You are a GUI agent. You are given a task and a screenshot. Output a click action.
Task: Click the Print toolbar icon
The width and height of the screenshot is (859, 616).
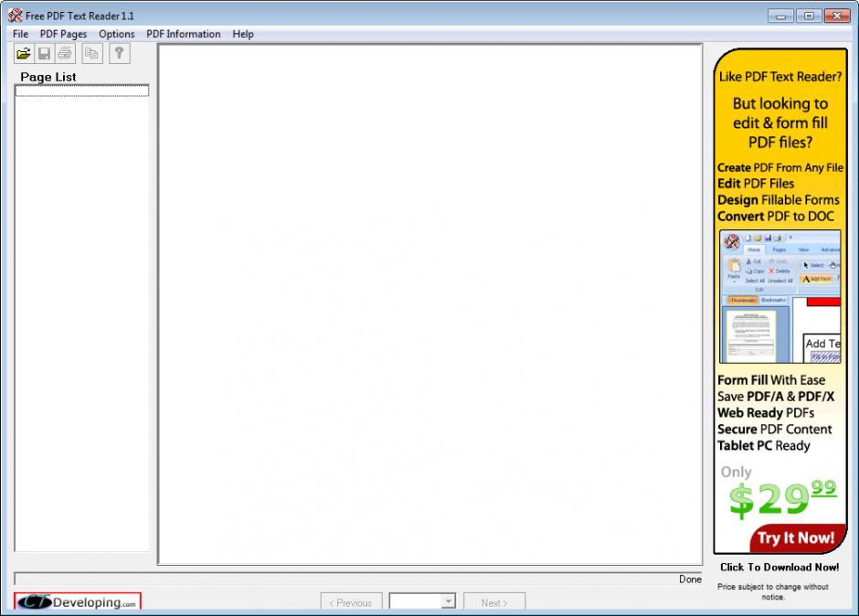point(65,54)
